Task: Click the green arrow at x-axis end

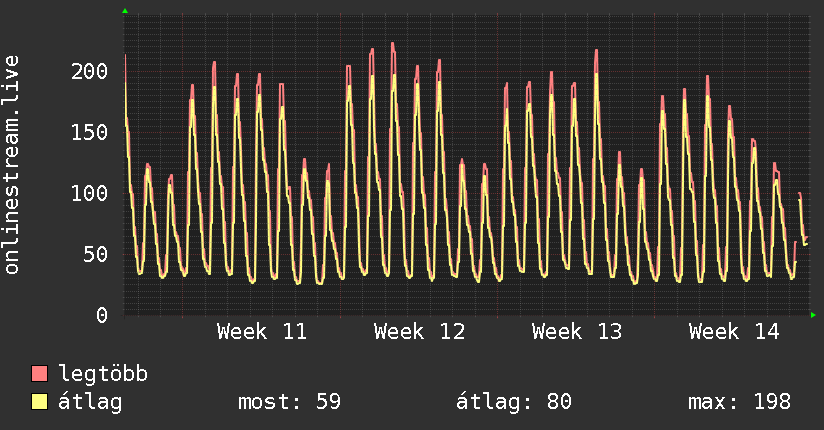Action: click(x=813, y=315)
